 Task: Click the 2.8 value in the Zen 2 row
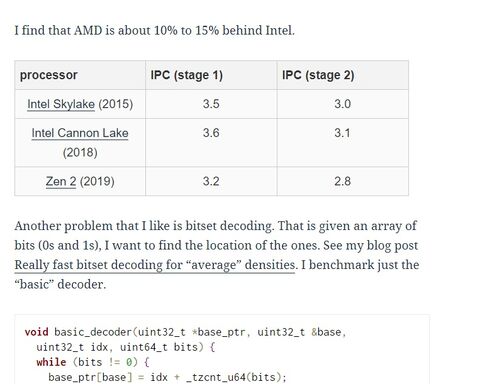point(342,182)
